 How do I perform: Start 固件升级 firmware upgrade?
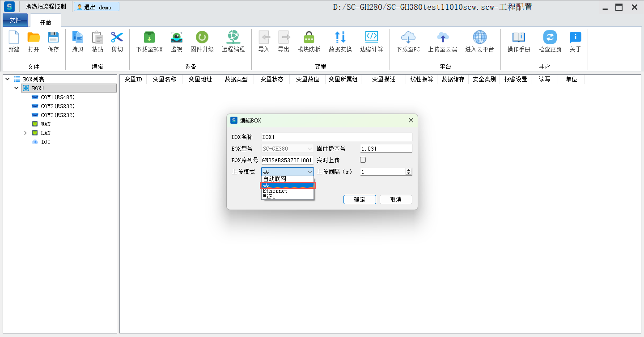202,38
